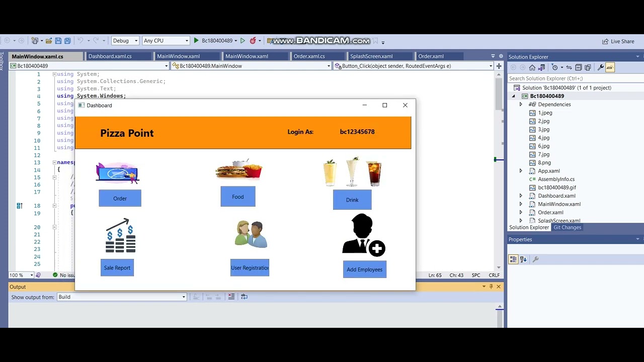Select the Clear All output icon
644x362 pixels.
pyautogui.click(x=231, y=297)
